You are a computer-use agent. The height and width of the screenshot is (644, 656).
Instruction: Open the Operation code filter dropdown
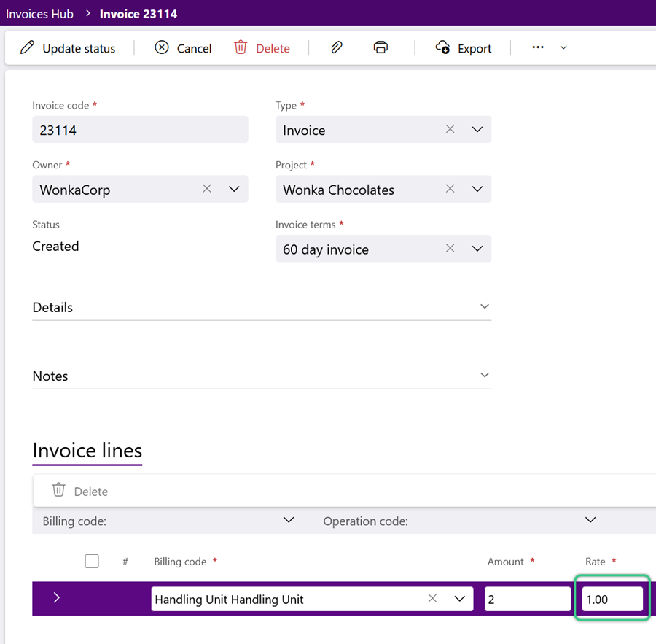click(x=590, y=520)
